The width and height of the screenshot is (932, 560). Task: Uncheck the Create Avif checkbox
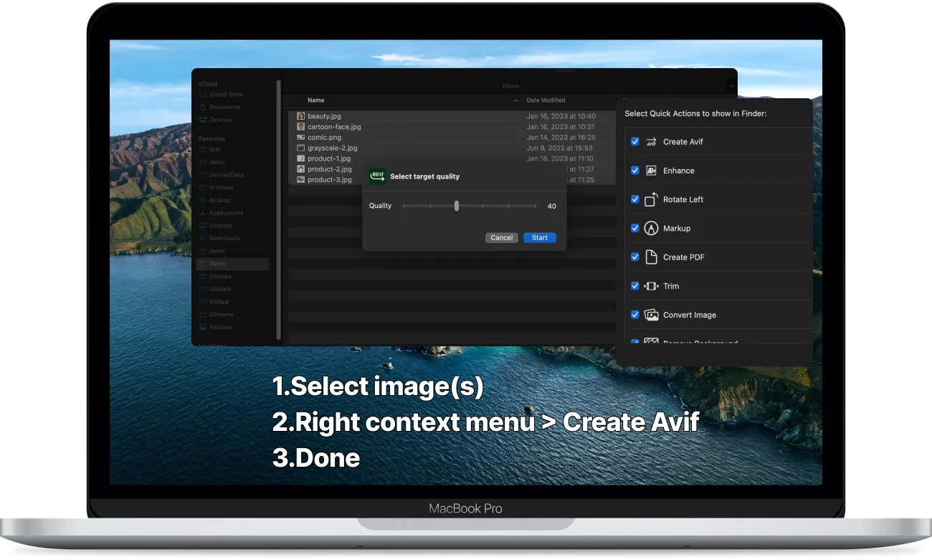(x=634, y=142)
